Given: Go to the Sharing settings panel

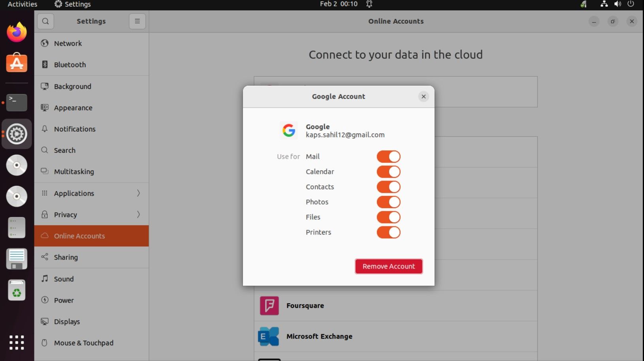Looking at the screenshot, I should pyautogui.click(x=66, y=258).
